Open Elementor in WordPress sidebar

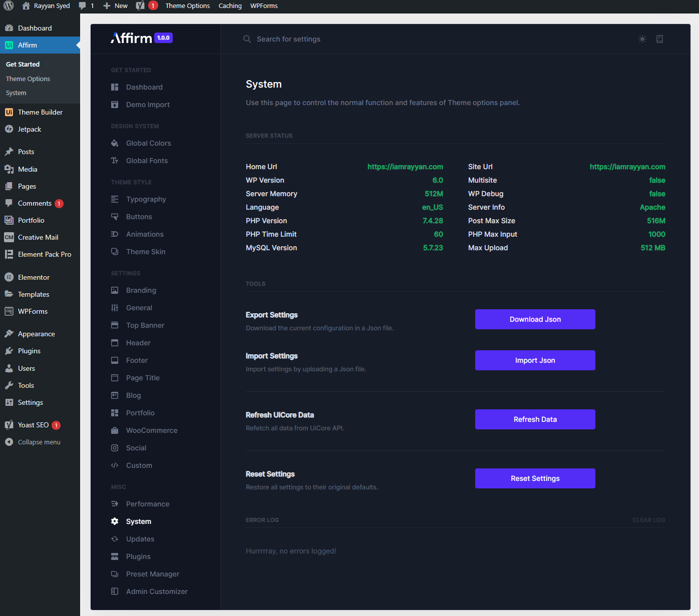(x=40, y=277)
